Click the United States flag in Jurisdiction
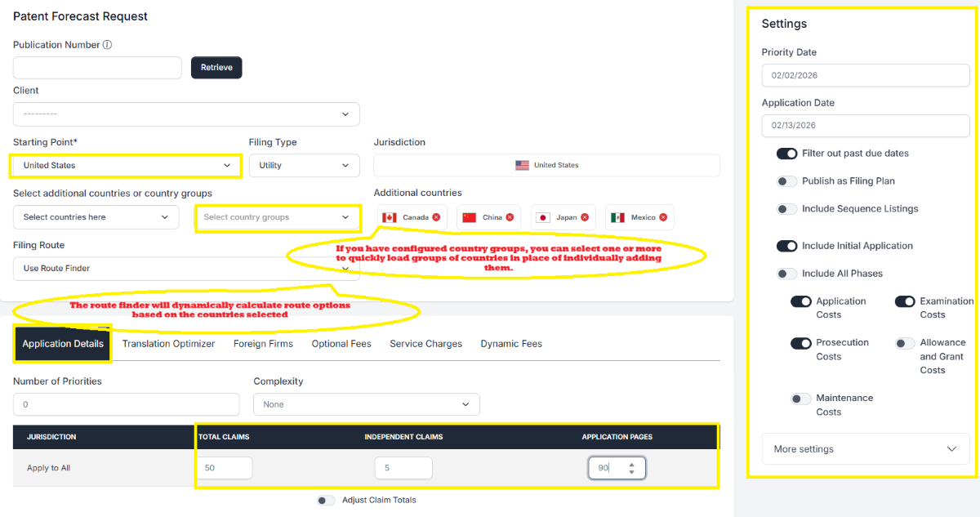Viewport: 980px width, 517px height. [522, 165]
